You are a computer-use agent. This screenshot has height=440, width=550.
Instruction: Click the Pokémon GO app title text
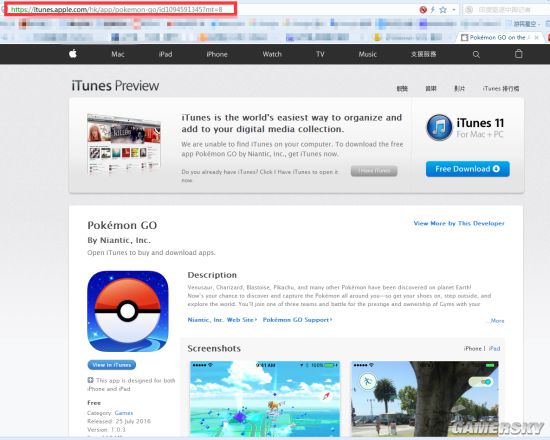(x=122, y=225)
